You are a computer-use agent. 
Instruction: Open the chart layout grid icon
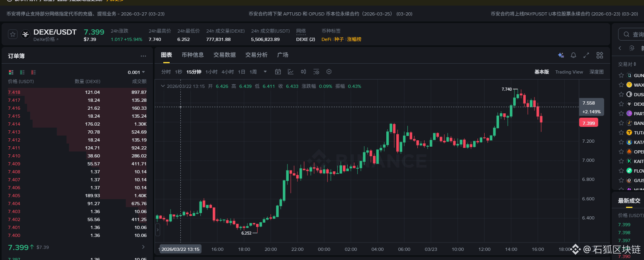(x=600, y=55)
